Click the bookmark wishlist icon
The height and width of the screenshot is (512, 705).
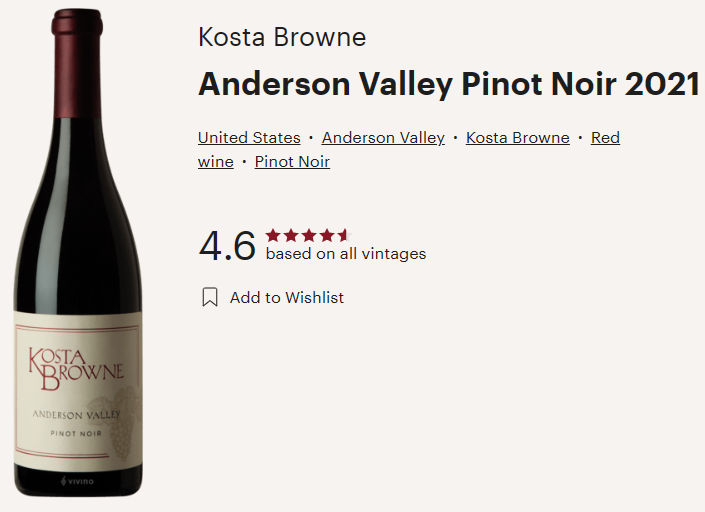pyautogui.click(x=210, y=297)
